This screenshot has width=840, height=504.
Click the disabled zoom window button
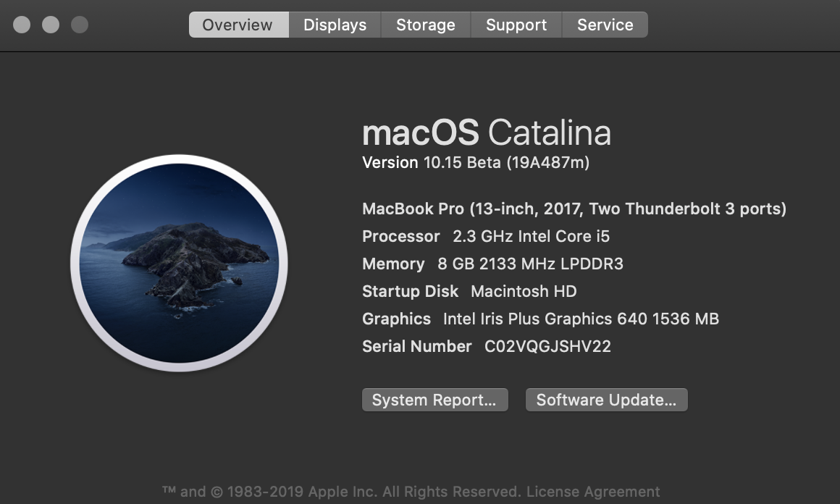point(80,25)
